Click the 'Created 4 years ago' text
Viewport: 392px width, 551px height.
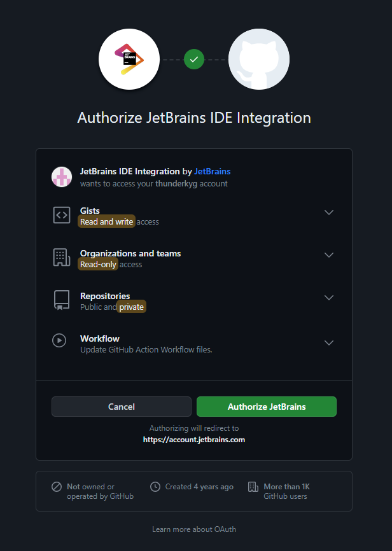pyautogui.click(x=199, y=487)
